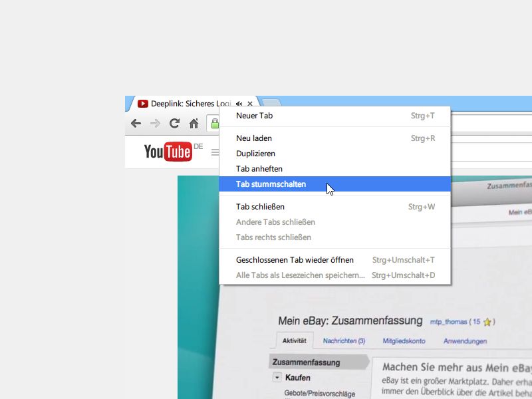
Task: Select "Geschlossenen Tab wieder öffnen"
Action: click(335, 260)
